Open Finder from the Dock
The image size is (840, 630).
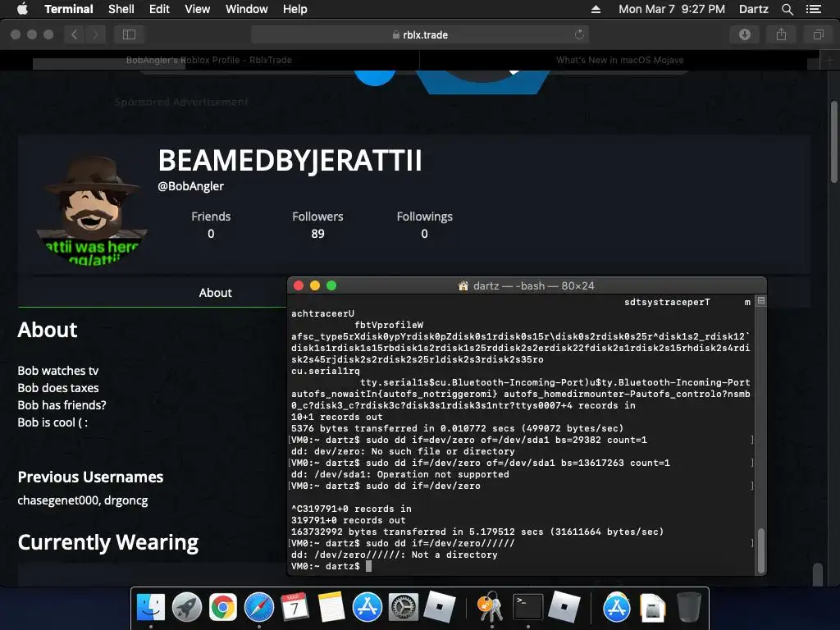pos(151,608)
